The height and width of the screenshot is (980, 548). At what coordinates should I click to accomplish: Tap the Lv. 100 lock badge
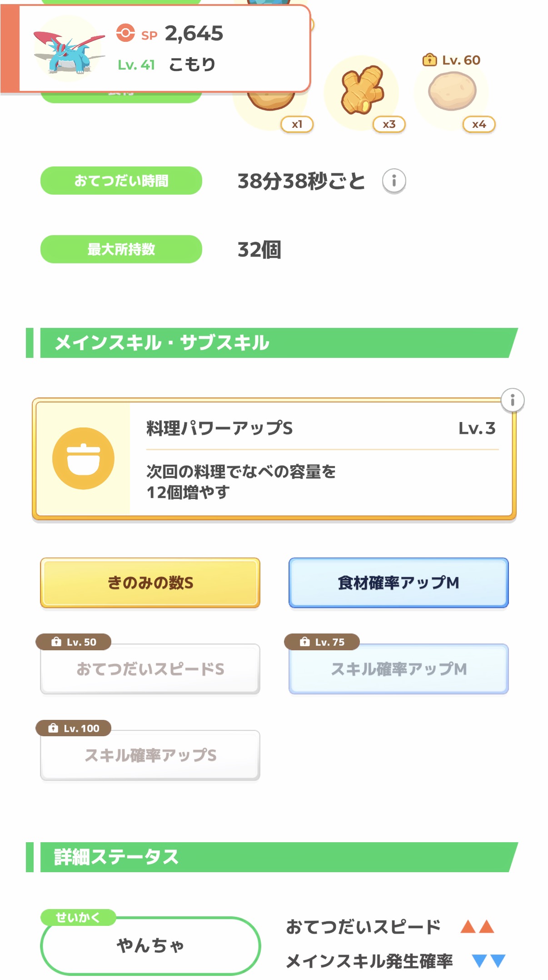pyautogui.click(x=74, y=728)
